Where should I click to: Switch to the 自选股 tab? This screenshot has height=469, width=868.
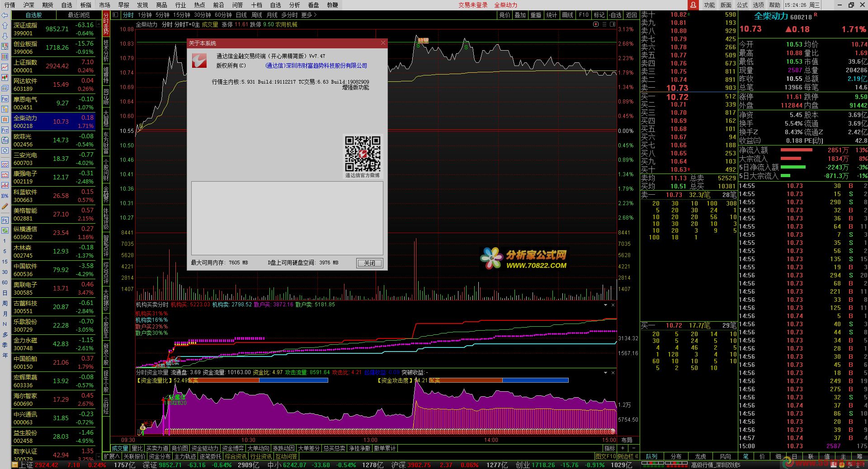[33, 15]
